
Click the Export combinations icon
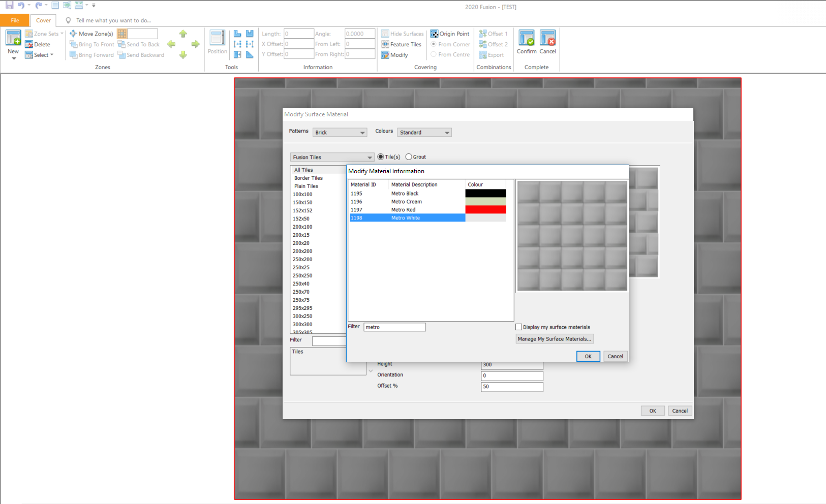point(483,55)
